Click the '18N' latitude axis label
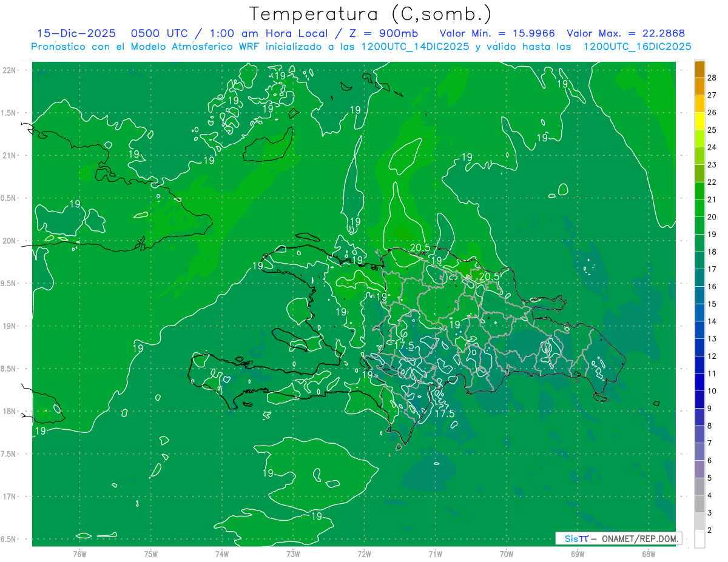The image size is (728, 562). (x=9, y=411)
